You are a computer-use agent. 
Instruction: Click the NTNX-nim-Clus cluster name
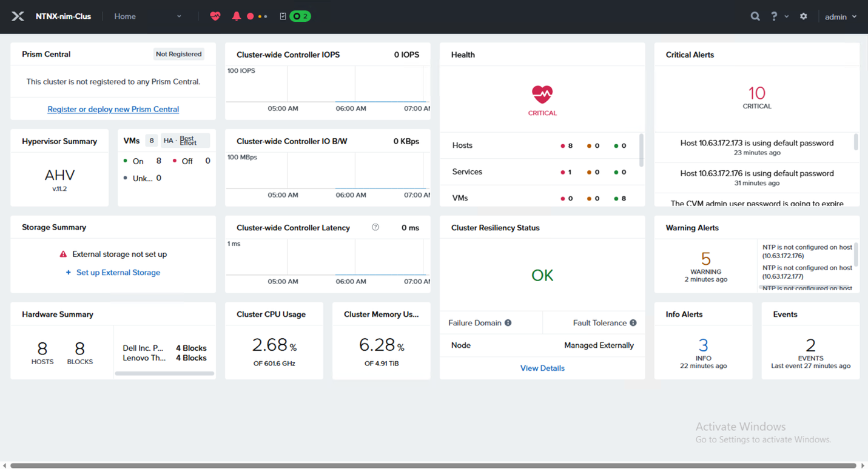64,16
